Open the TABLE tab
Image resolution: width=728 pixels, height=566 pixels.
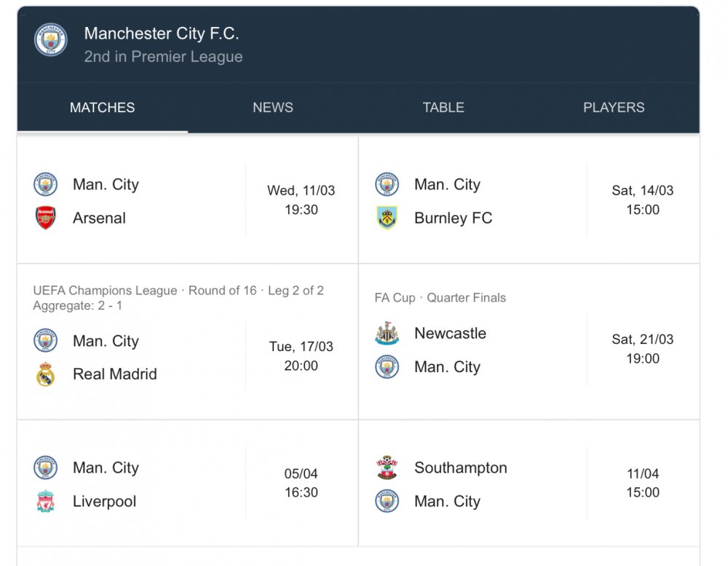coord(443,108)
